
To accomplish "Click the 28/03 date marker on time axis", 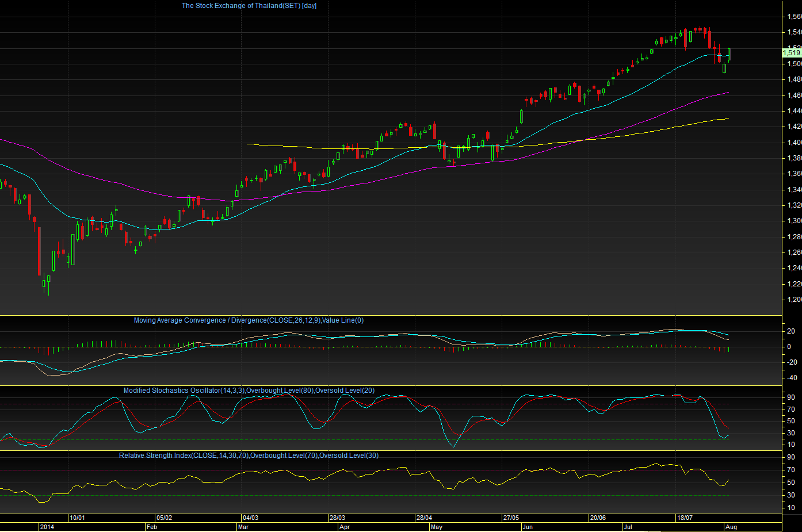I will click(x=337, y=518).
